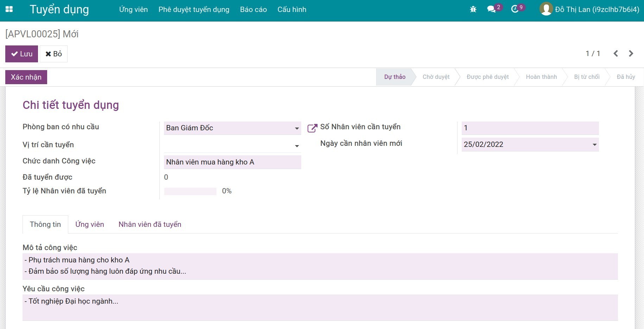
Task: Open the conversations chat icon
Action: pyautogui.click(x=491, y=10)
